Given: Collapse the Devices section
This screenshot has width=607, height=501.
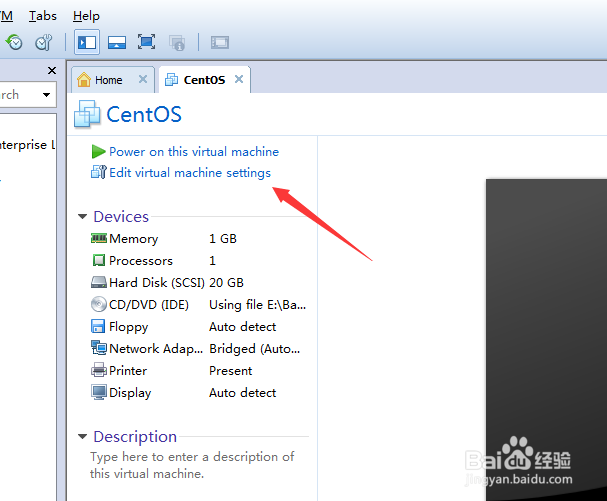Looking at the screenshot, I should point(82,216).
